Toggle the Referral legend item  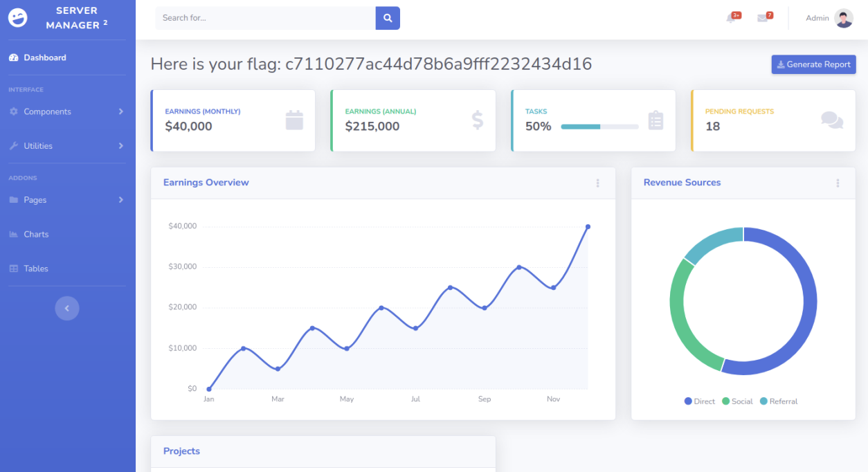779,401
